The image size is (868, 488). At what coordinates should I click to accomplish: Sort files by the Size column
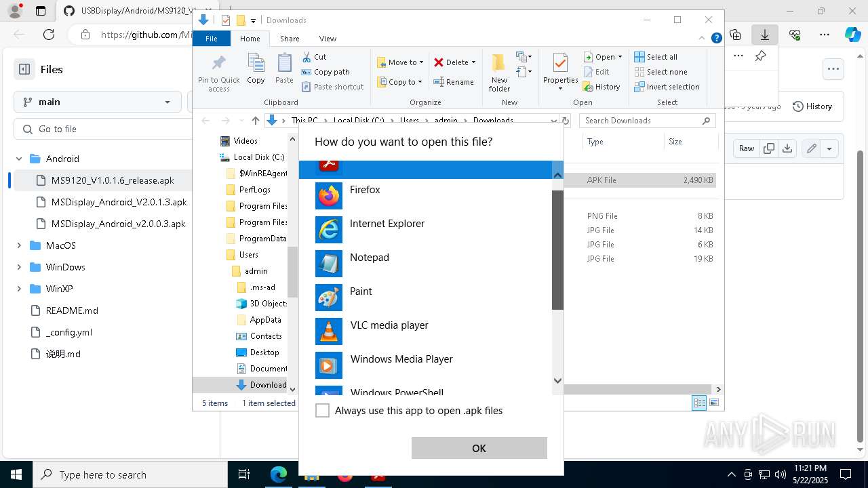[690, 142]
